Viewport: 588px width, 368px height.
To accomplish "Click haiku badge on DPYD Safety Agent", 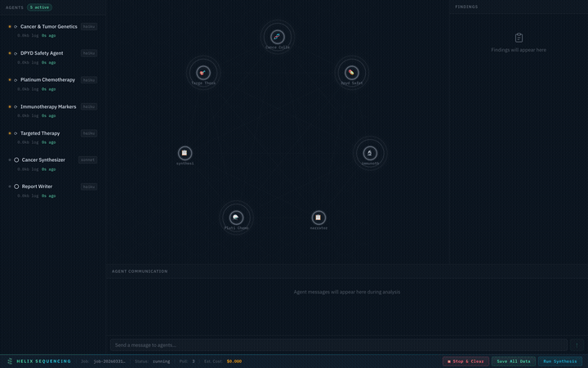I will [89, 53].
